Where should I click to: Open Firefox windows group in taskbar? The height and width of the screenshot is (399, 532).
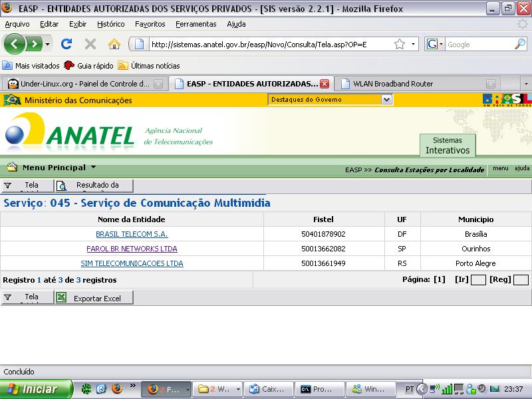(x=166, y=389)
